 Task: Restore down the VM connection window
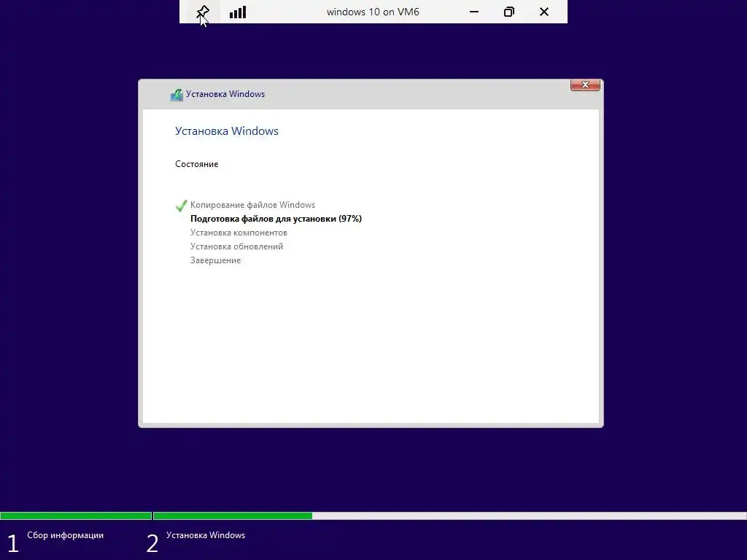pos(508,12)
